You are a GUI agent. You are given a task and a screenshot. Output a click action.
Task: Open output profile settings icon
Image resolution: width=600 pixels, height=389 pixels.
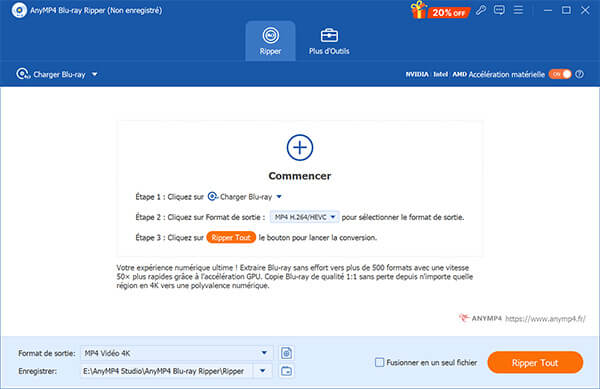pos(286,353)
